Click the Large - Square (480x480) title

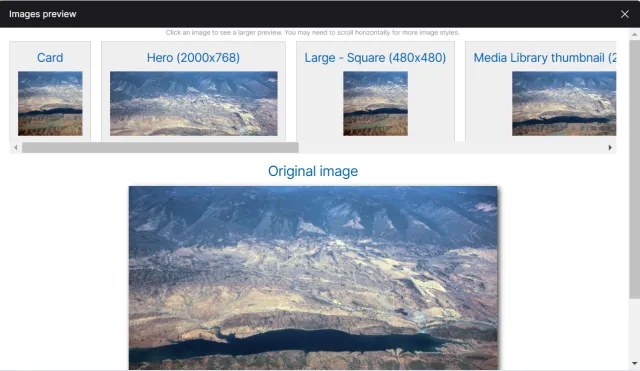pos(375,58)
